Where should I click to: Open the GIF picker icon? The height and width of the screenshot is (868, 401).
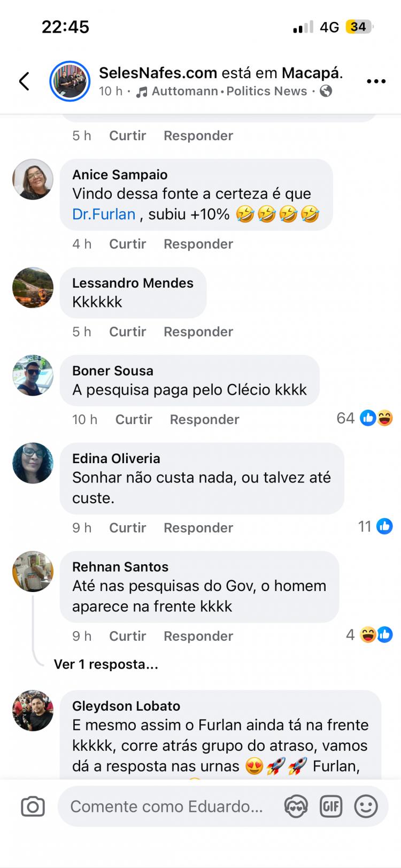click(x=330, y=806)
